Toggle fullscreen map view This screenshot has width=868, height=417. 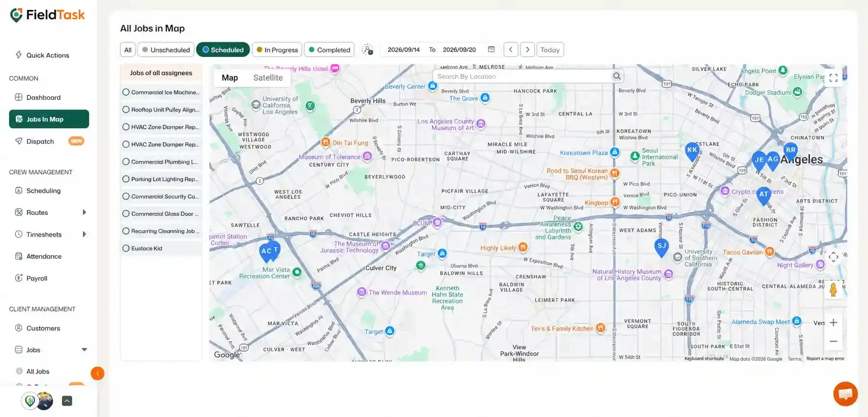pos(833,78)
